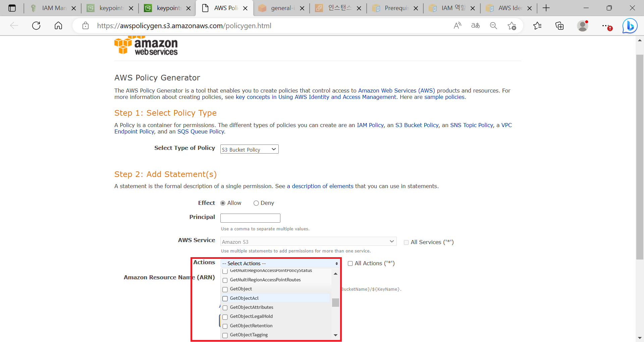Check the GetObjectRetention action checkbox
The width and height of the screenshot is (644, 342).
(x=225, y=326)
